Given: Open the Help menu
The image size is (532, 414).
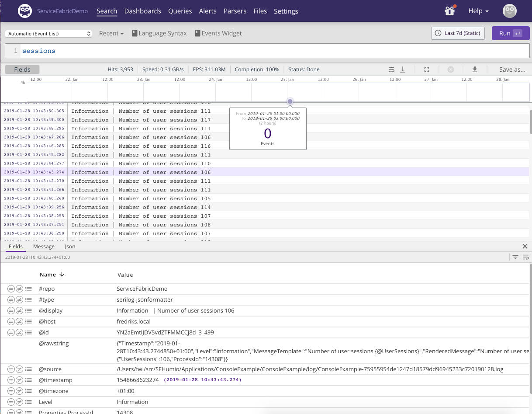Looking at the screenshot, I should click(x=478, y=11).
